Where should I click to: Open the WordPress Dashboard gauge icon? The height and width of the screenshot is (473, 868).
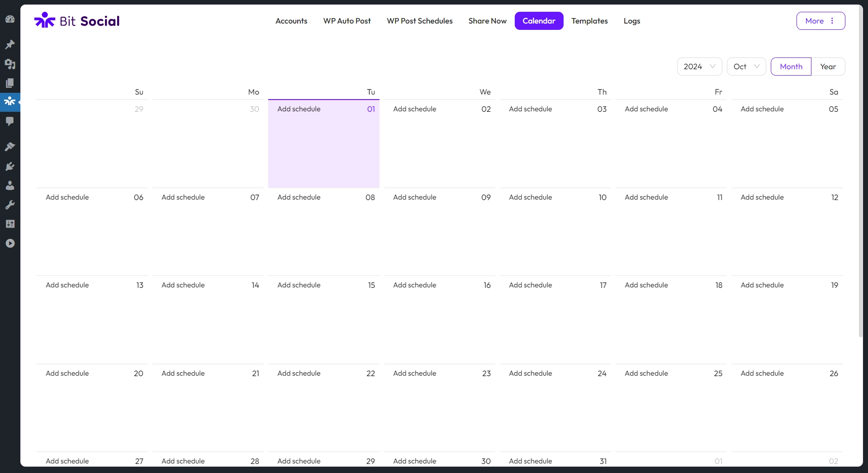pos(10,19)
